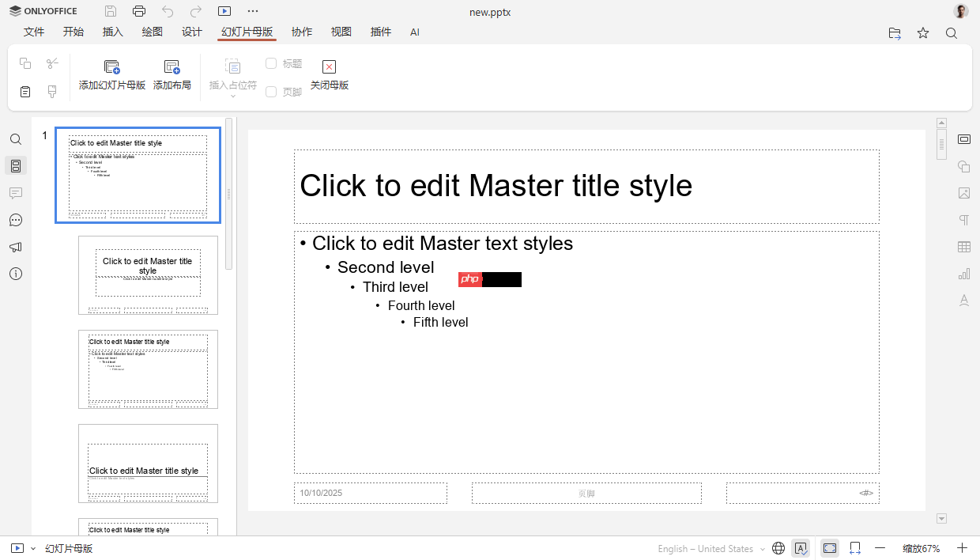
Task: Select the first slide master thumbnail
Action: [138, 175]
